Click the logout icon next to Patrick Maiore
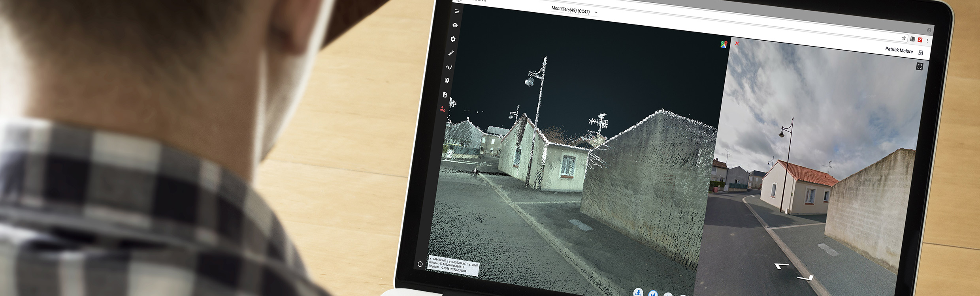This screenshot has width=980, height=296. tap(921, 53)
